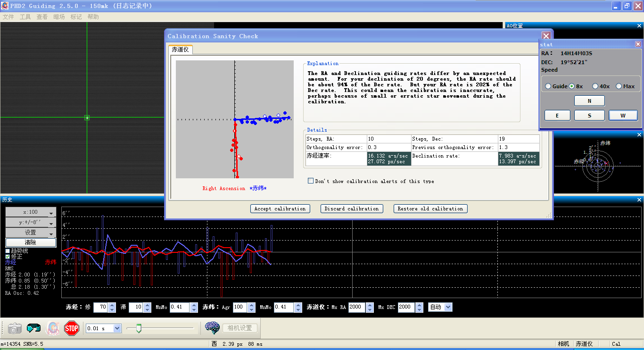Click the N direction button

(589, 100)
